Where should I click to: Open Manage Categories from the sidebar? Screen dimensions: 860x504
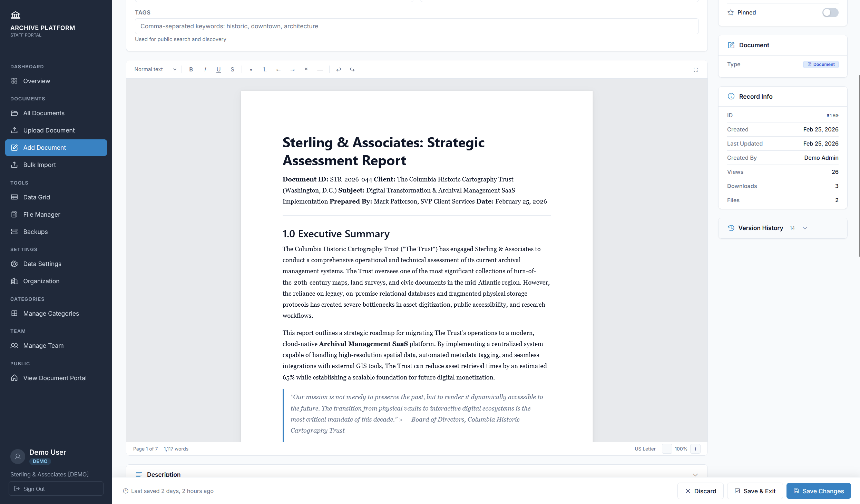(51, 313)
